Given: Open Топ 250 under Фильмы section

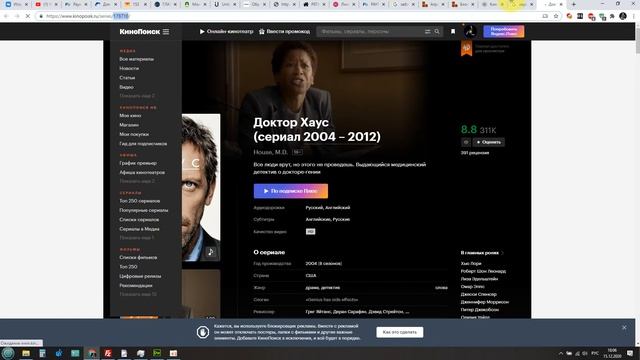Looking at the screenshot, I should tap(128, 267).
